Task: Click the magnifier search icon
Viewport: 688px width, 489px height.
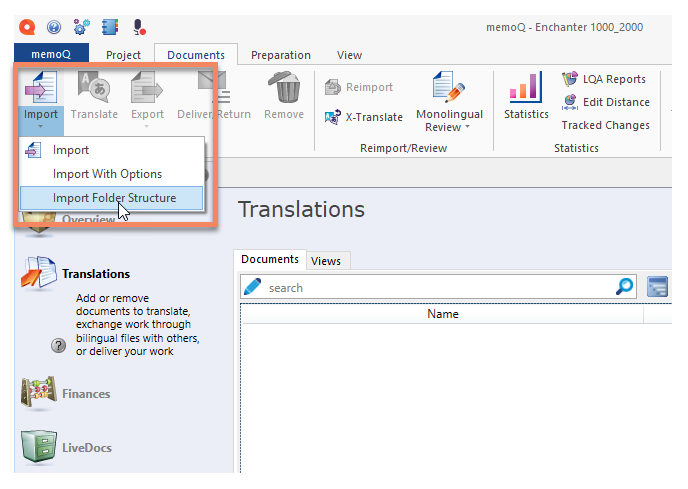Action: pyautogui.click(x=624, y=287)
